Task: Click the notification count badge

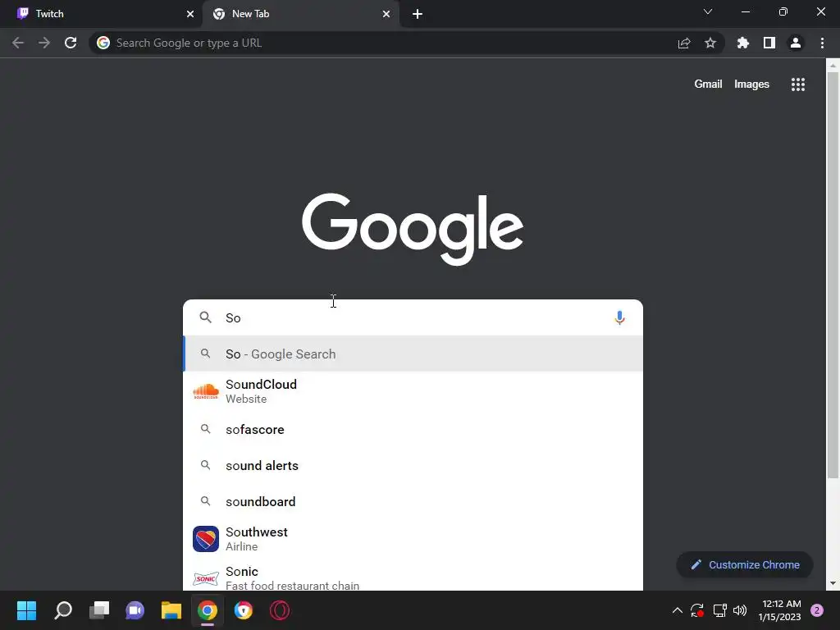Action: 817,610
